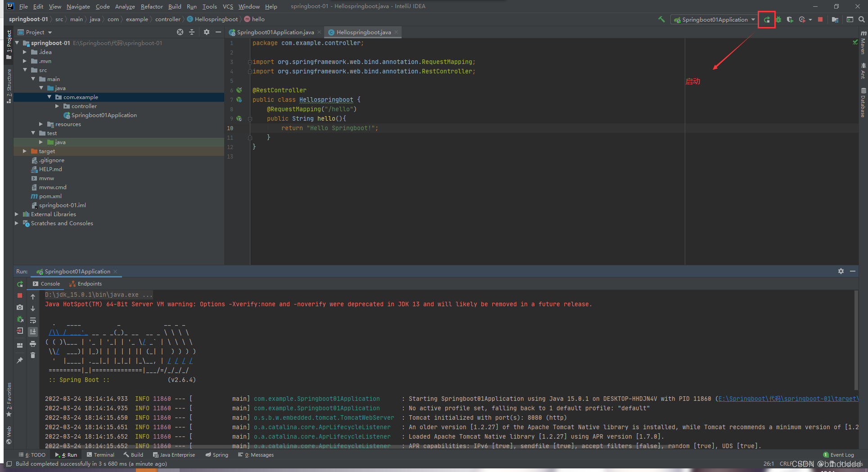
Task: Toggle soft-wrap in console
Action: click(x=33, y=320)
